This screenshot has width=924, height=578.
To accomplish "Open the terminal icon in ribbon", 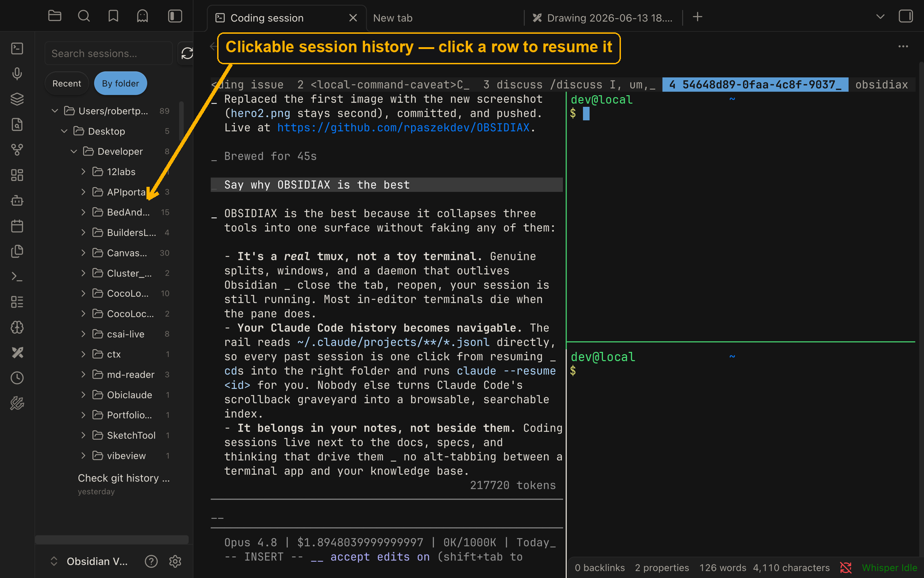I will coord(17,49).
